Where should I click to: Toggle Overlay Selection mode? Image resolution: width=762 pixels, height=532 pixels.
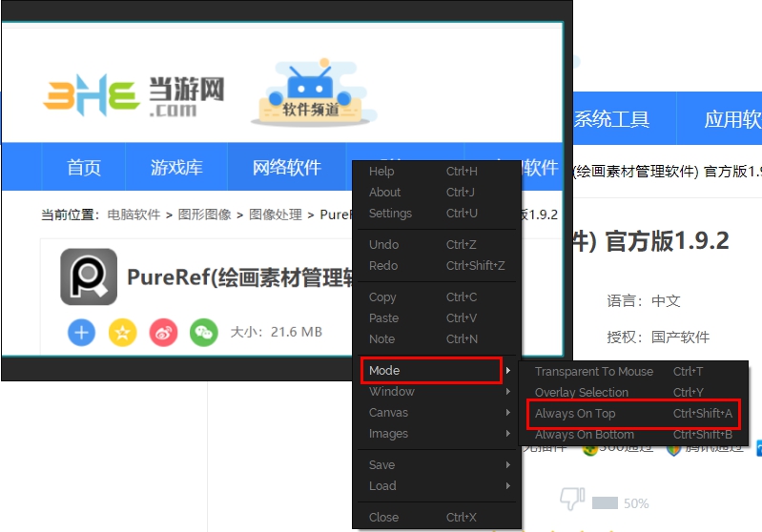coord(633,392)
